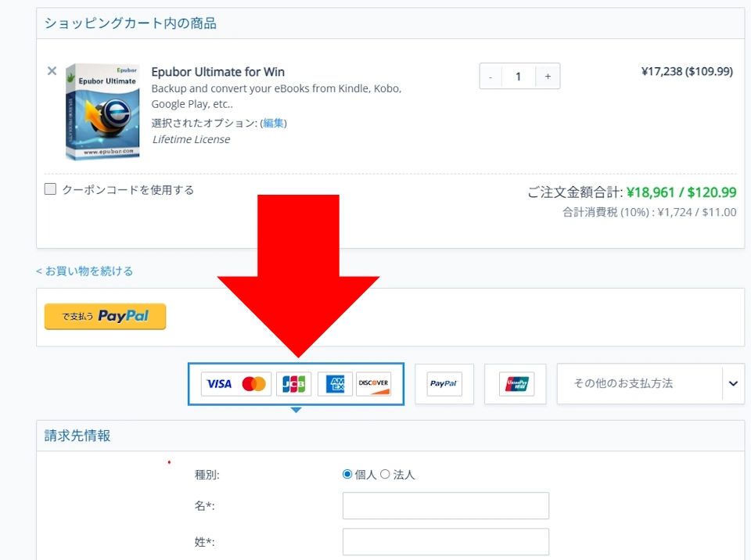The height and width of the screenshot is (560, 751).
Task: Select the 個人 radio button
Action: pyautogui.click(x=347, y=475)
